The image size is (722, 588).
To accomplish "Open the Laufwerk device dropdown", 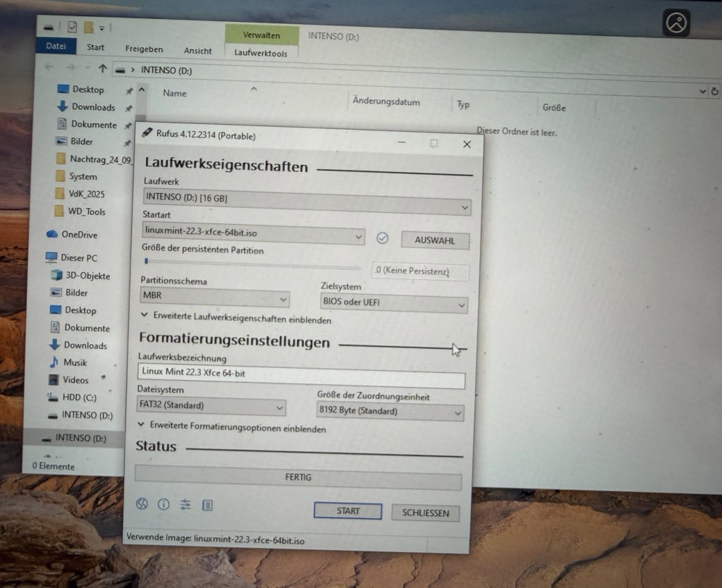I will [x=307, y=202].
